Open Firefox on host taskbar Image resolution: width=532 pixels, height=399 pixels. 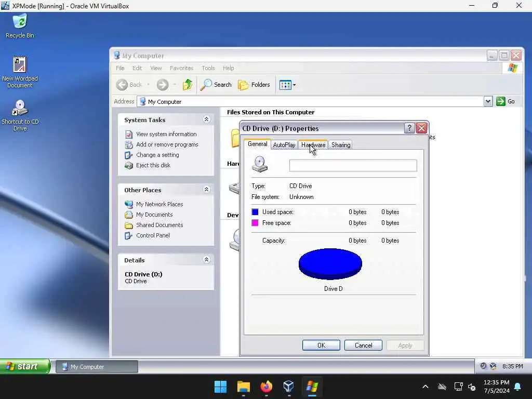(x=267, y=387)
